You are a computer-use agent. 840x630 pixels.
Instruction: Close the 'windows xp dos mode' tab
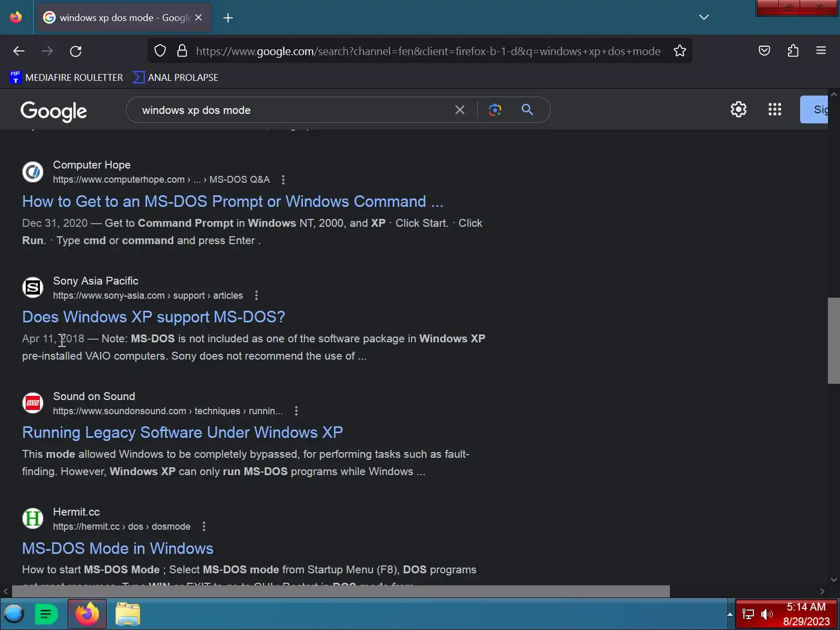(x=198, y=17)
